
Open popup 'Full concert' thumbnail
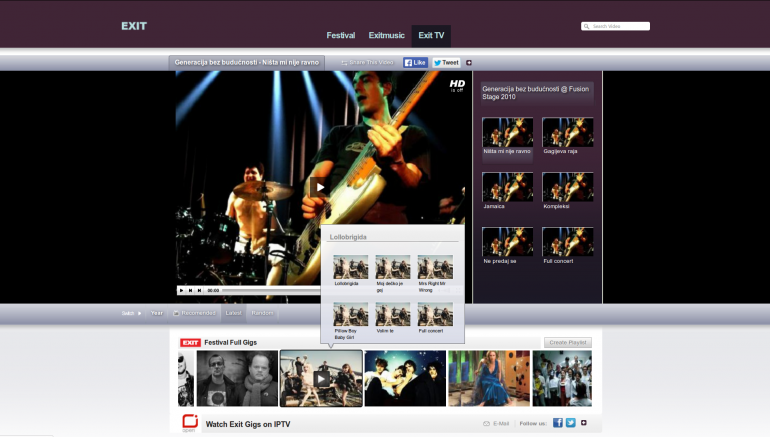[435, 314]
